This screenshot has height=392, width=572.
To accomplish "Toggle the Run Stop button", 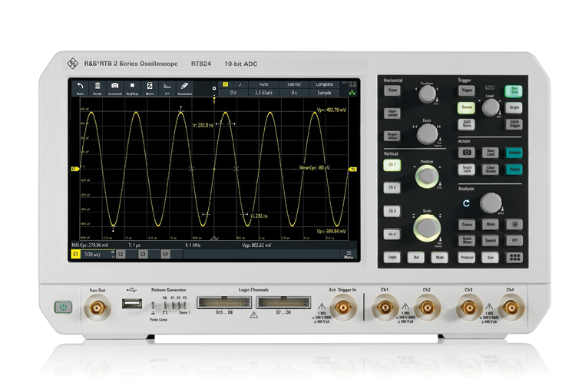I will 514,91.
